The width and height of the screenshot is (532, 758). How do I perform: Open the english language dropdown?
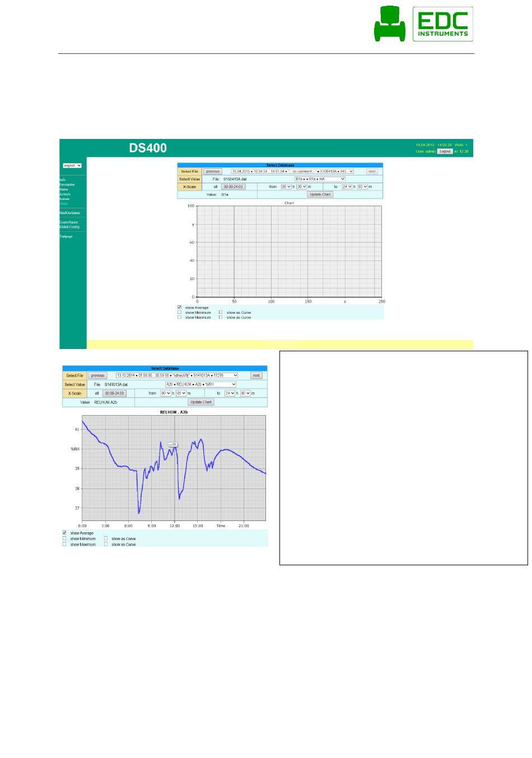72,165
